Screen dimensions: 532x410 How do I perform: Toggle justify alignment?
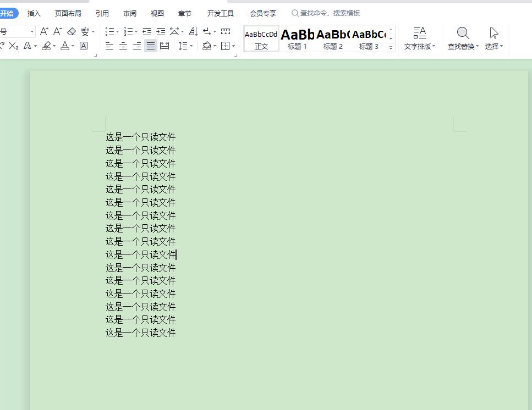click(151, 46)
